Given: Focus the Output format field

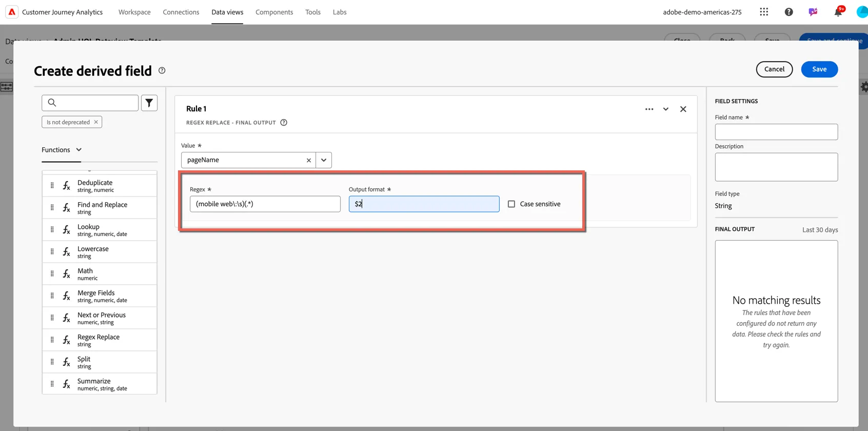Looking at the screenshot, I should [x=424, y=204].
